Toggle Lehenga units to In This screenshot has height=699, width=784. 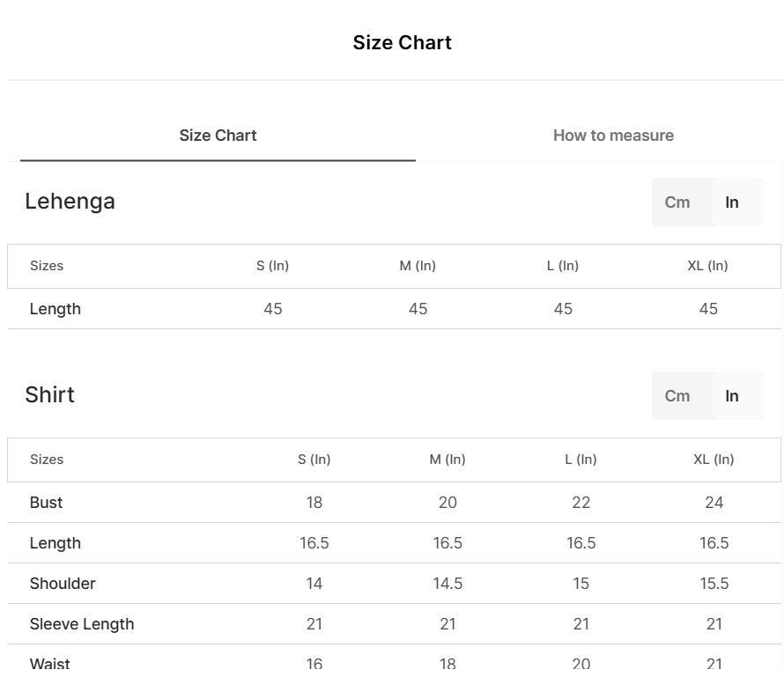(x=731, y=202)
